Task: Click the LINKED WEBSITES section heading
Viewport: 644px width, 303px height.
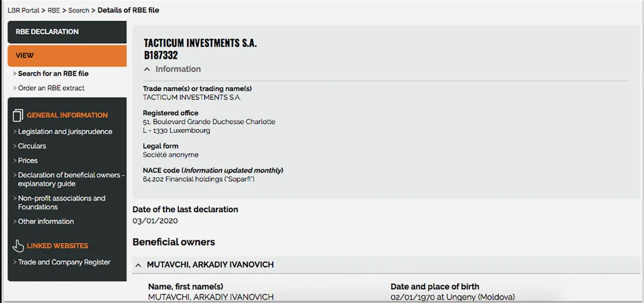Action: [57, 246]
